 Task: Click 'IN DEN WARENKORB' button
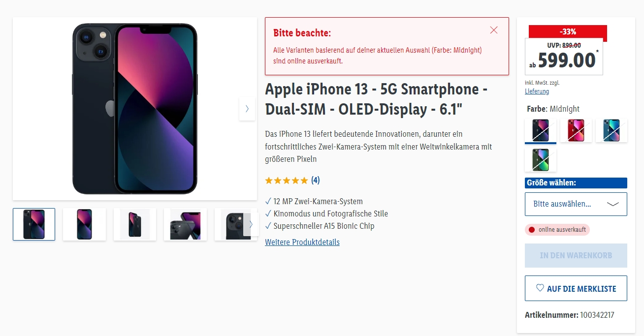pos(576,256)
